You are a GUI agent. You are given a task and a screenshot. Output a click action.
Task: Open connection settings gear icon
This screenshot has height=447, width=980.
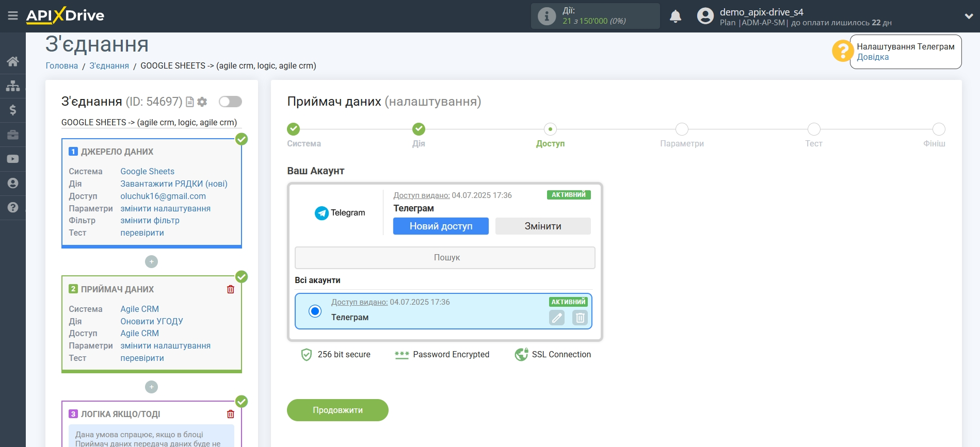(202, 102)
